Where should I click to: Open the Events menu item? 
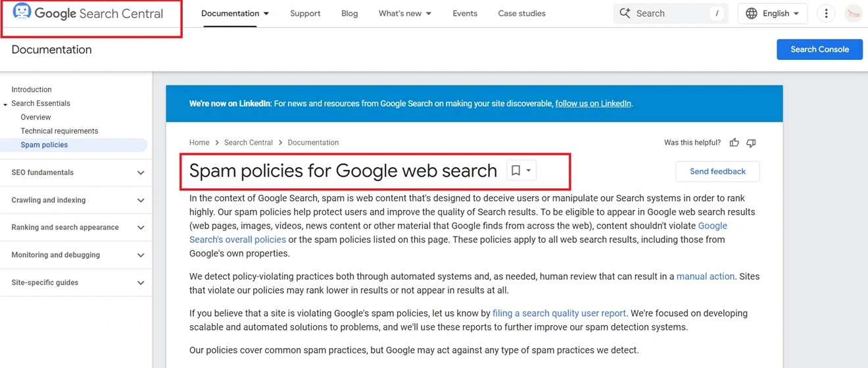pyautogui.click(x=465, y=13)
